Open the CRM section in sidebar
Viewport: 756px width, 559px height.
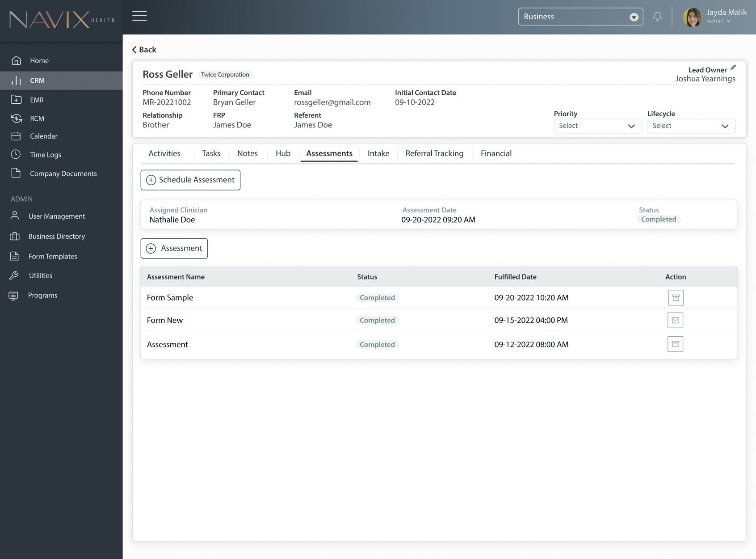38,80
